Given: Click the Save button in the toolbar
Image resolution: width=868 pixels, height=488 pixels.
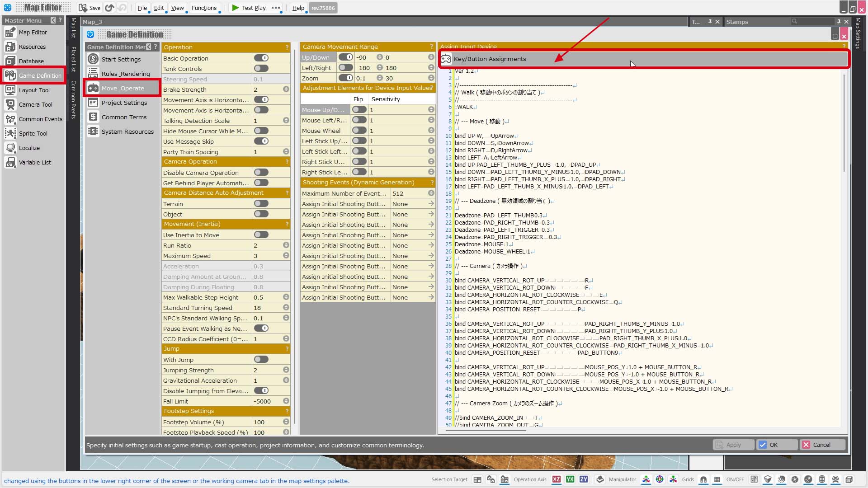Looking at the screenshot, I should click(90, 8).
